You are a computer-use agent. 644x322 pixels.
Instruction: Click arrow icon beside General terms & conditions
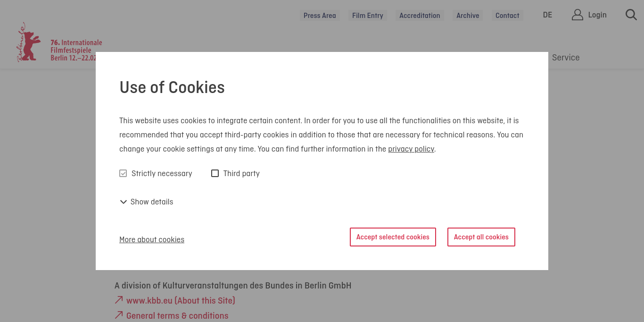pyautogui.click(x=119, y=315)
